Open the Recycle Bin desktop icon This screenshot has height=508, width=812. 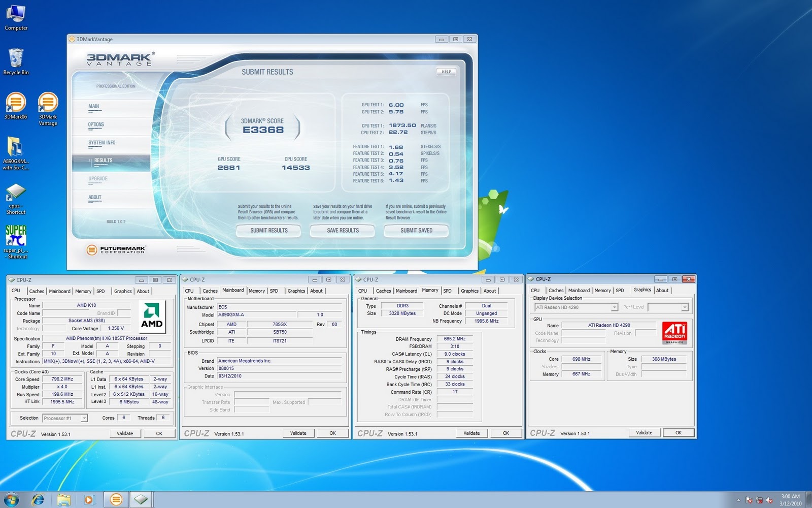click(x=16, y=61)
